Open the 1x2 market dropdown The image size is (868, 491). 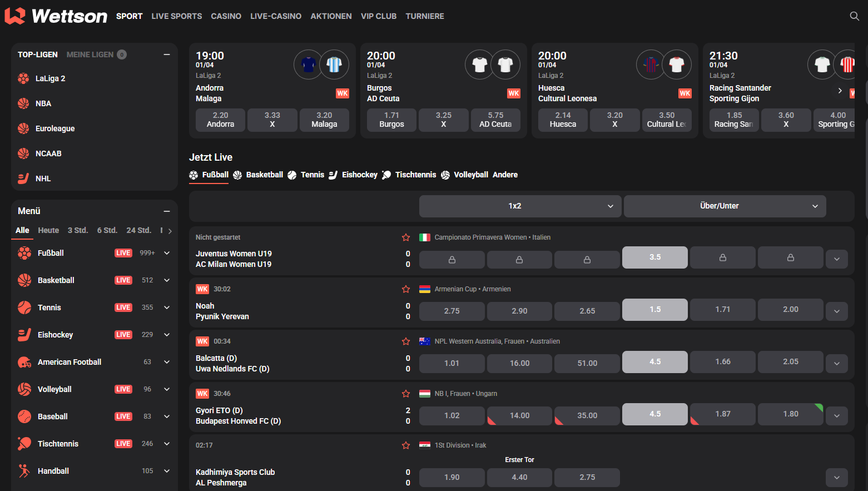(519, 206)
